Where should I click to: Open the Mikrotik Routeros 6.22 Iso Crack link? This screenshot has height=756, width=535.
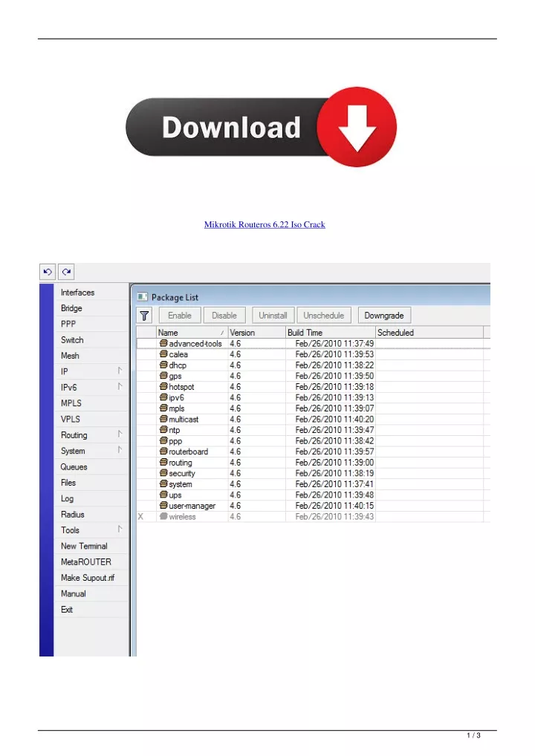(x=265, y=225)
